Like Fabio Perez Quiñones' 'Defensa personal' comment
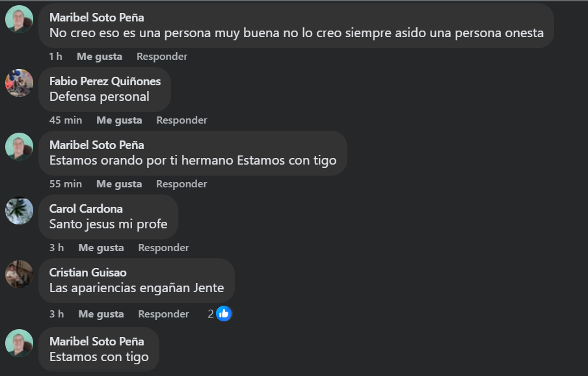The height and width of the screenshot is (376, 588). coord(119,120)
